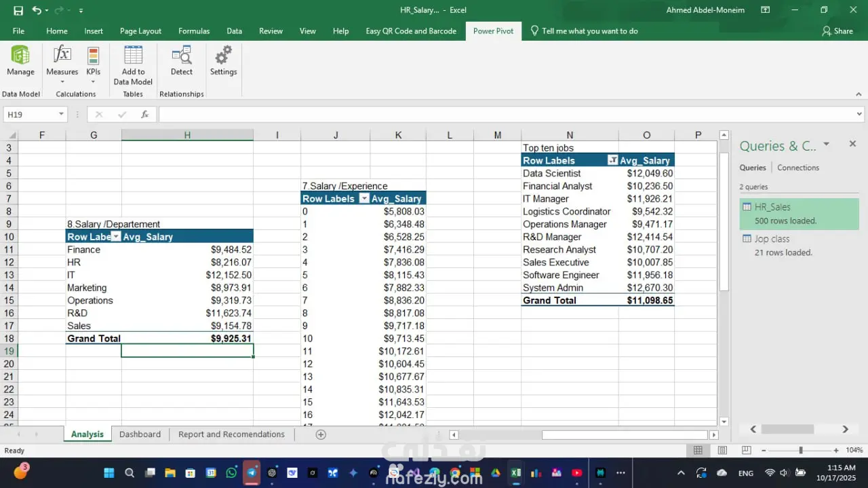Switch to the Dashboard sheet tab
This screenshot has width=868, height=488.
[140, 434]
